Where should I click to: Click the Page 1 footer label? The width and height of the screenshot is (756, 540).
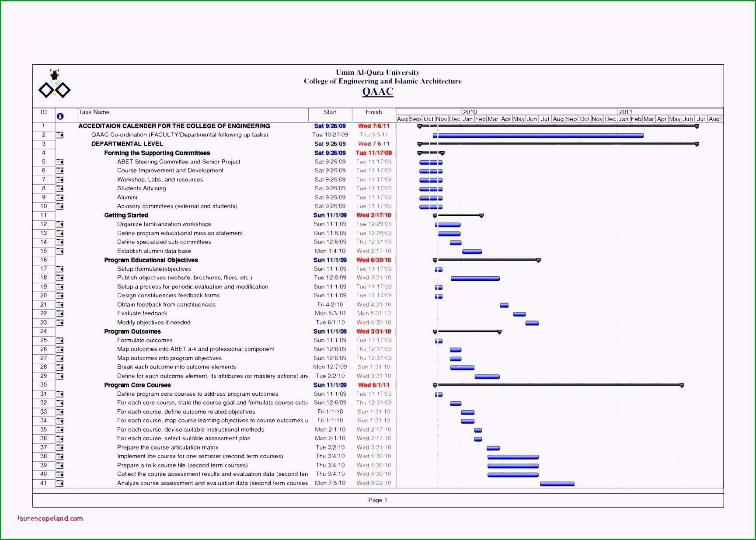pos(378,500)
